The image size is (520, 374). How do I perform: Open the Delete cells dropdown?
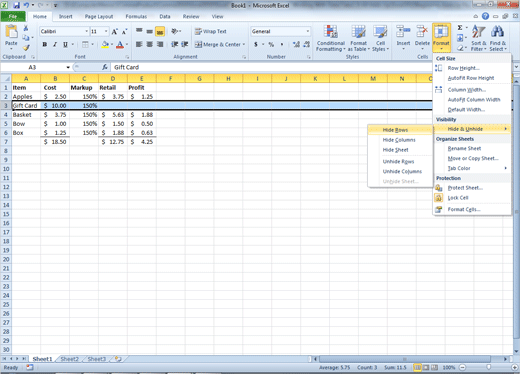(x=422, y=49)
